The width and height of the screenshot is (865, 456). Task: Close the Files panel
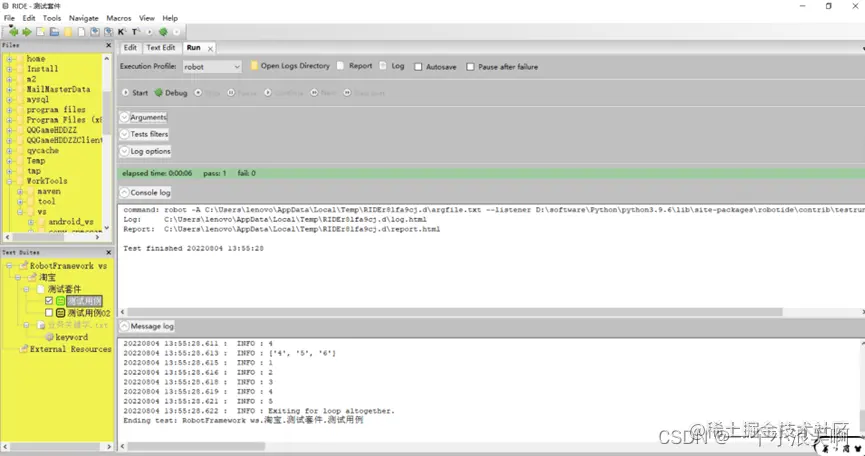coord(108,45)
